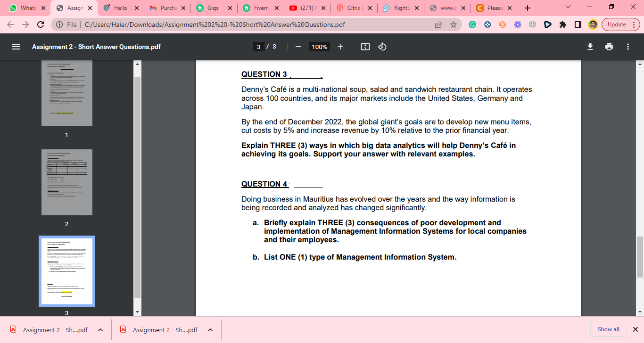Reload the current page
Image resolution: width=644 pixels, height=343 pixels.
[x=41, y=24]
